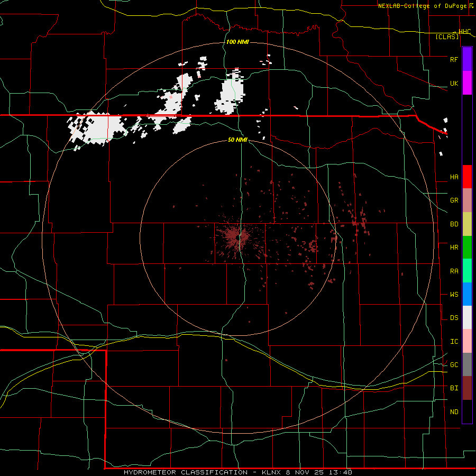
Task: Click the red HA color swatch in legend
Action: [x=467, y=177]
